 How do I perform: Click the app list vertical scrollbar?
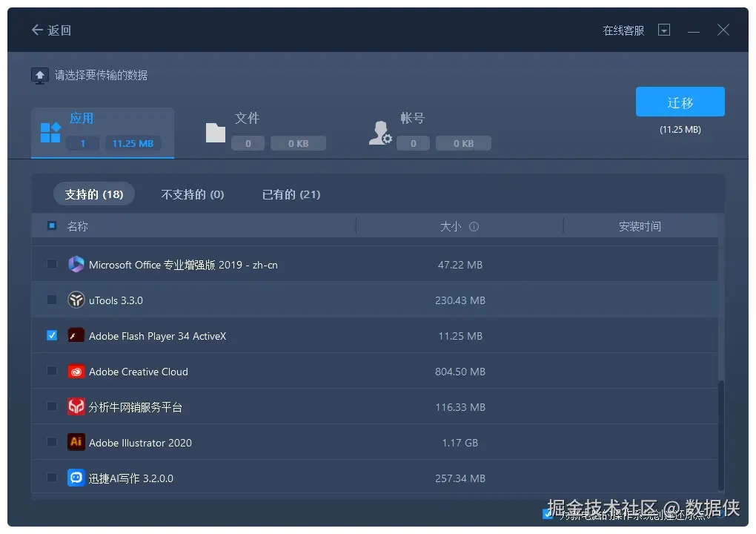721,435
